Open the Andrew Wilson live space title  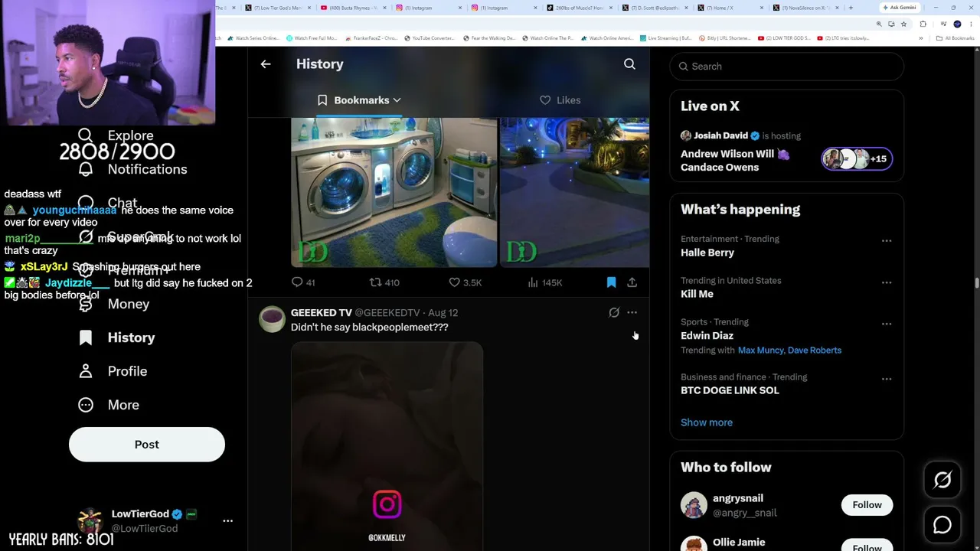click(735, 161)
